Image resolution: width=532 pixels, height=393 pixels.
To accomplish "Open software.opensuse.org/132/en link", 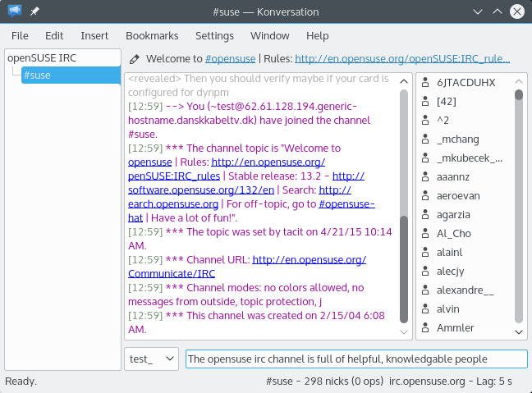I will [x=181, y=190].
